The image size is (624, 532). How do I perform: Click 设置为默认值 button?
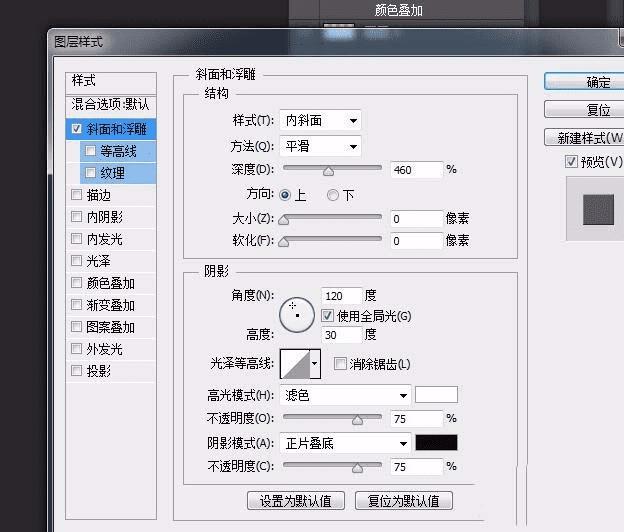(x=296, y=501)
